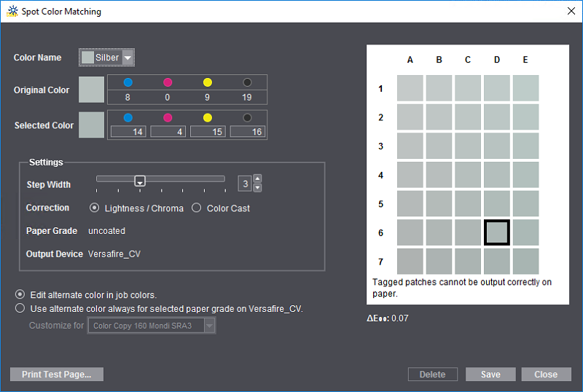The image size is (583, 392).
Task: Open the Color Name Silber dropdown
Action: pos(128,58)
